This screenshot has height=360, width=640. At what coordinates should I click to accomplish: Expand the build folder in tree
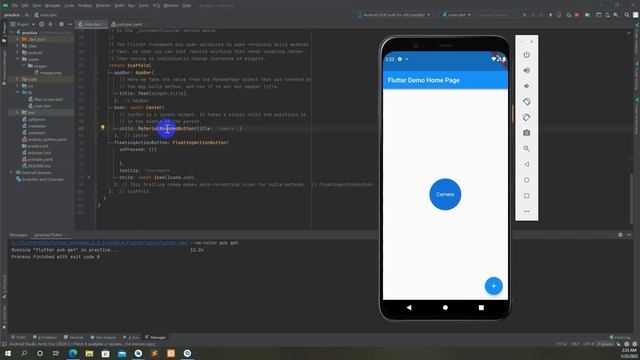(x=18, y=79)
